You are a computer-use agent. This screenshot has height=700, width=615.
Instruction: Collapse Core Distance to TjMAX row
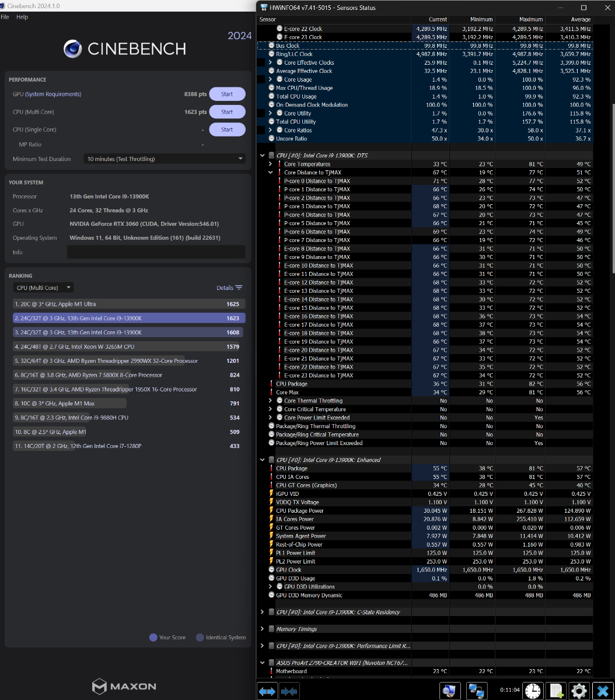tap(271, 172)
